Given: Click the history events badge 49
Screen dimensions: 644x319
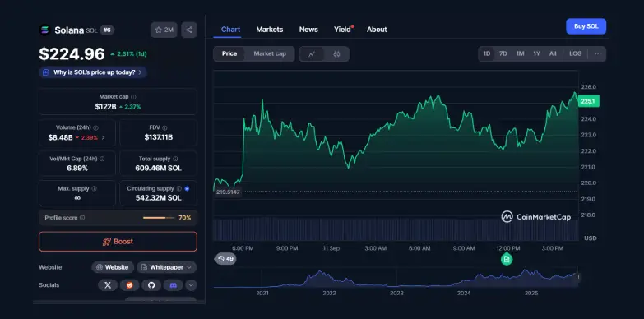Looking at the screenshot, I should 225,259.
